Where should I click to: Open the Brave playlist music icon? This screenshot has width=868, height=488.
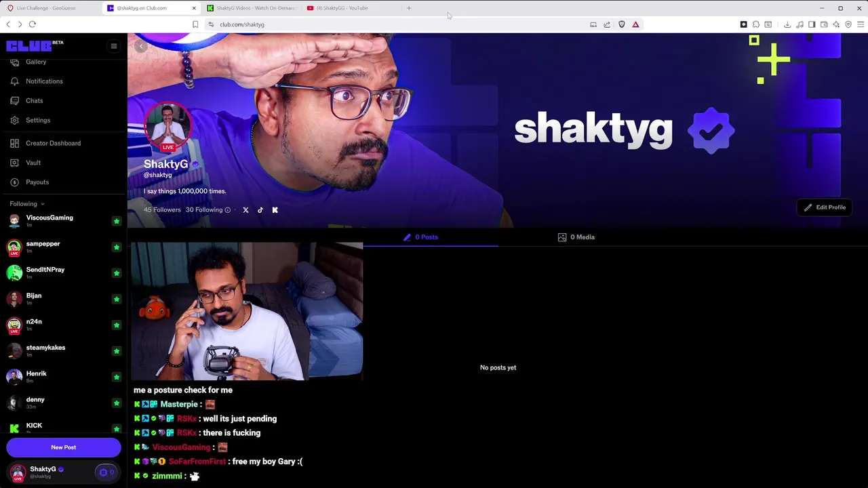[x=800, y=24]
